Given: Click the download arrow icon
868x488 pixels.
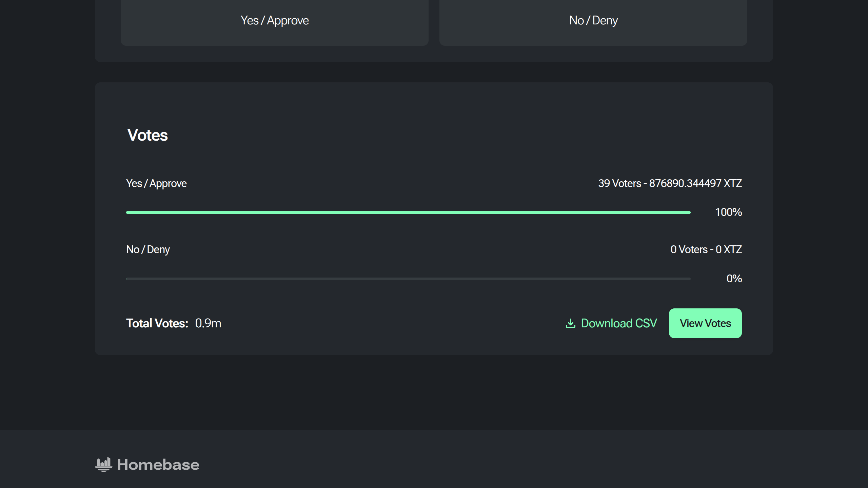Looking at the screenshot, I should point(571,323).
